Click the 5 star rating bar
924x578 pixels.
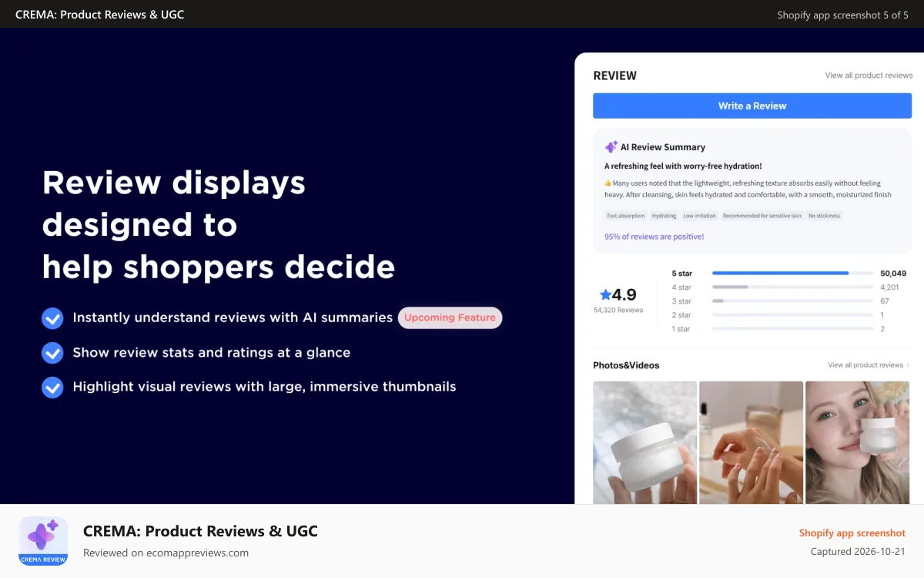[792, 274]
